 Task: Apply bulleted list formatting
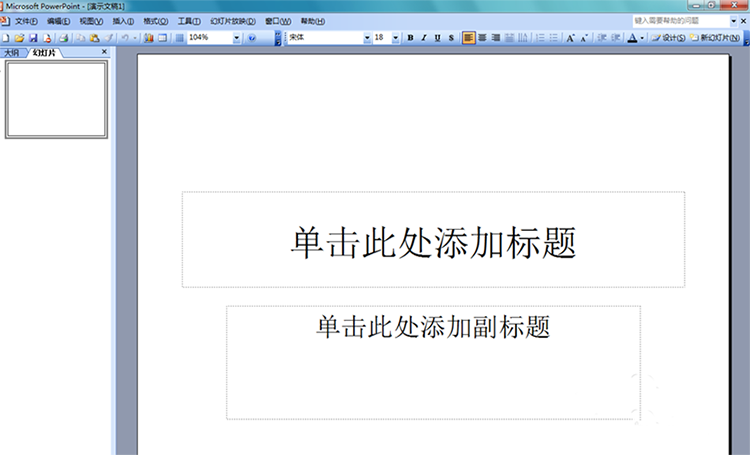pyautogui.click(x=553, y=38)
